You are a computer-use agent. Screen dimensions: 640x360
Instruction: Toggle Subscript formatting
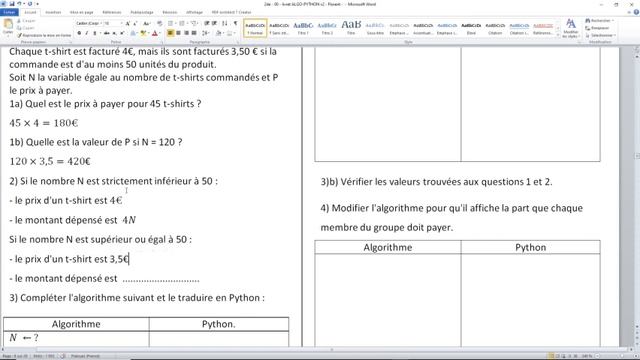tap(114, 33)
